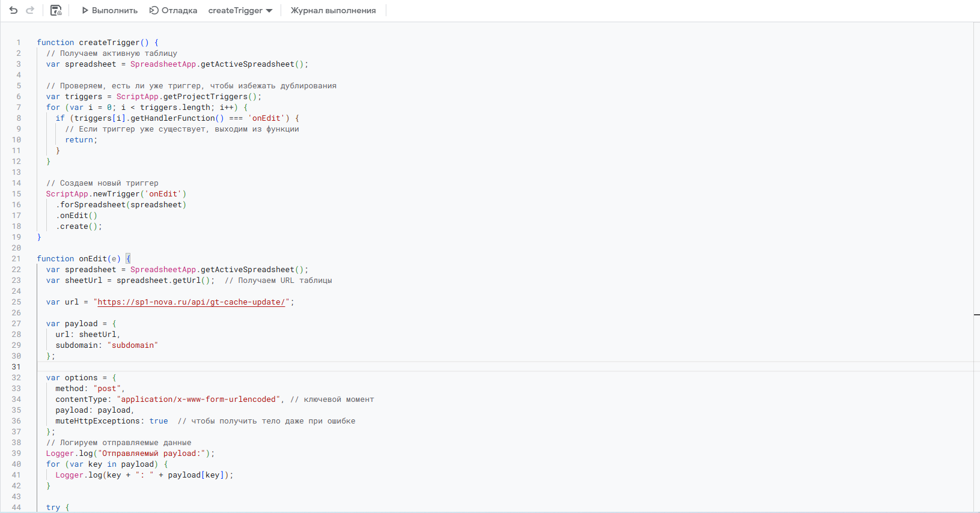This screenshot has width=980, height=513.
Task: Open Журнал выполнения execution log
Action: pos(333,10)
